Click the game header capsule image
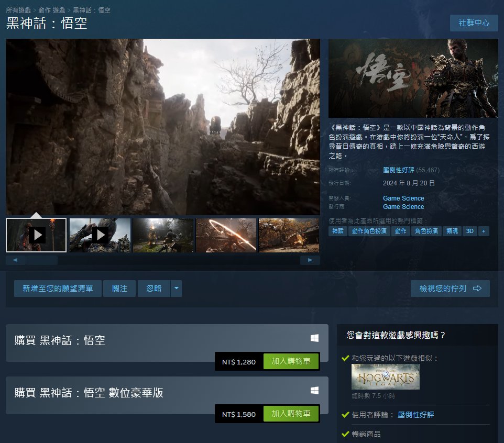 (413, 78)
